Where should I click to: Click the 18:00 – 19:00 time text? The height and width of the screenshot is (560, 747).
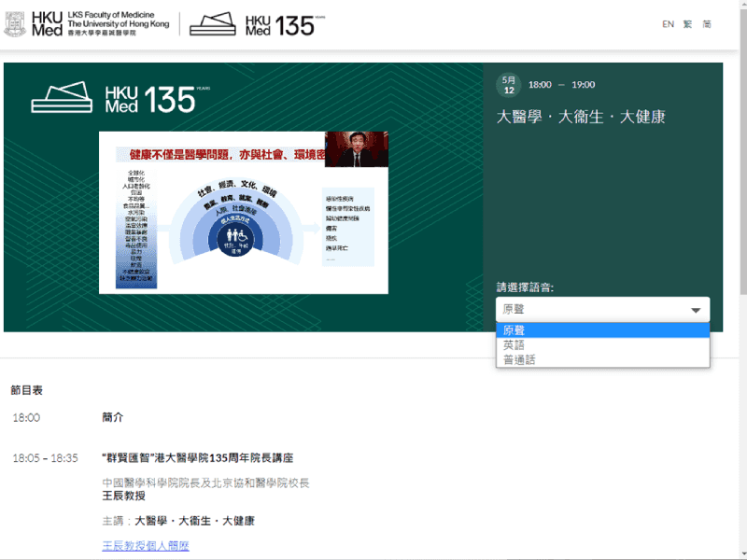point(562,85)
